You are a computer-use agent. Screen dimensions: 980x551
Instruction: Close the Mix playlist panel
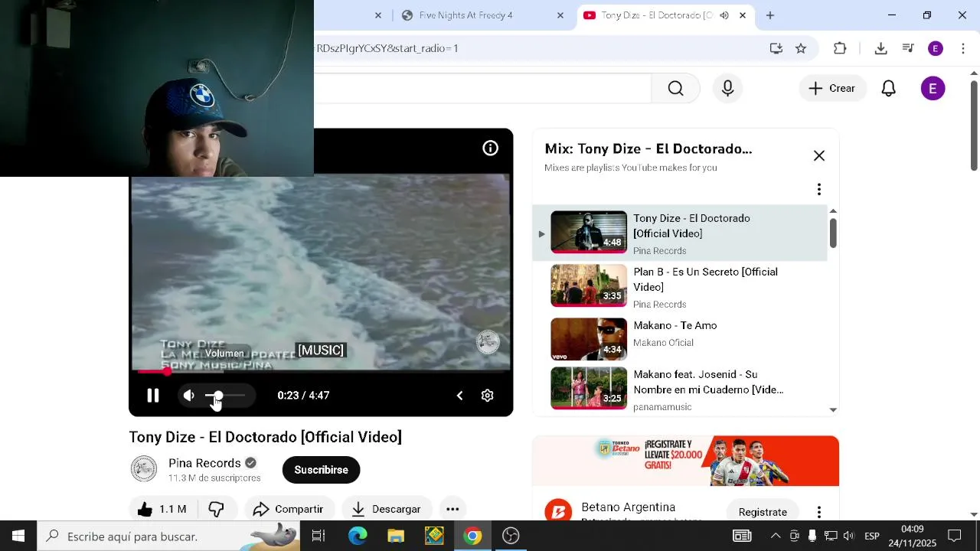[x=819, y=156]
